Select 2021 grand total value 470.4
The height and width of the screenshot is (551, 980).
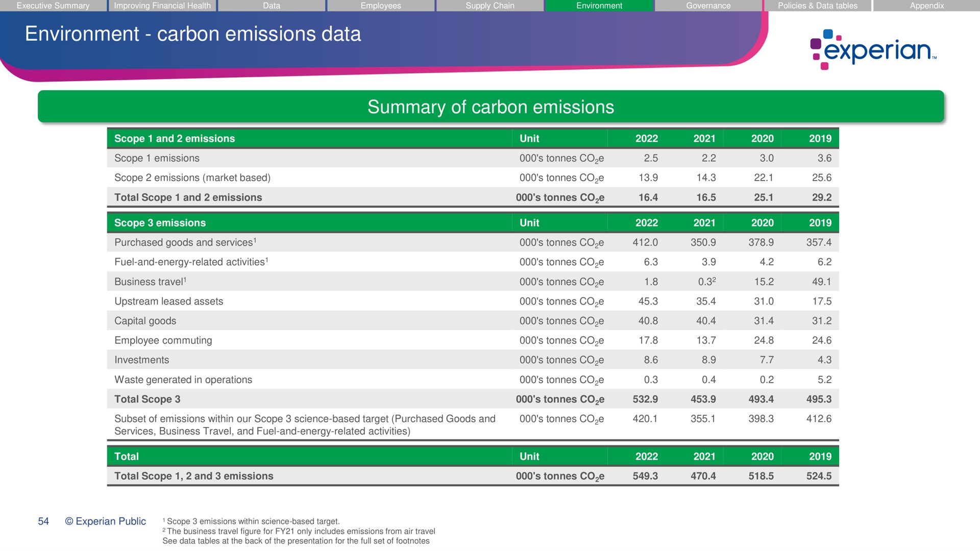pyautogui.click(x=703, y=476)
